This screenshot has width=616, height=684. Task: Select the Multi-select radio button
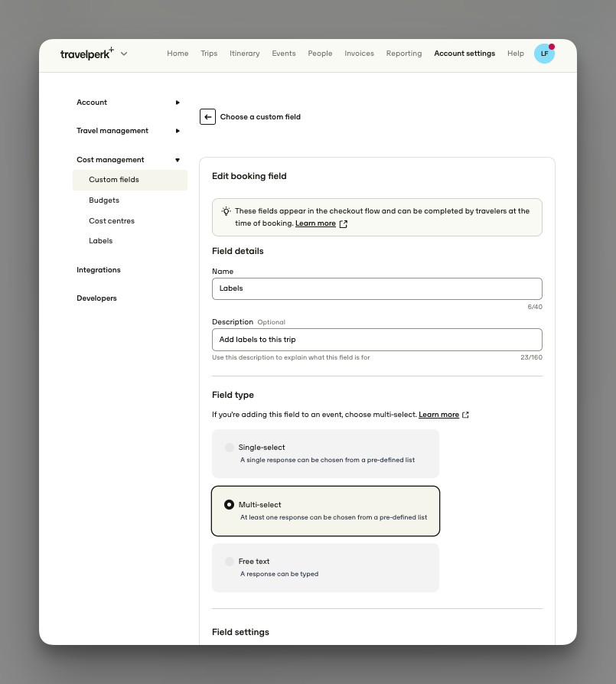click(229, 504)
